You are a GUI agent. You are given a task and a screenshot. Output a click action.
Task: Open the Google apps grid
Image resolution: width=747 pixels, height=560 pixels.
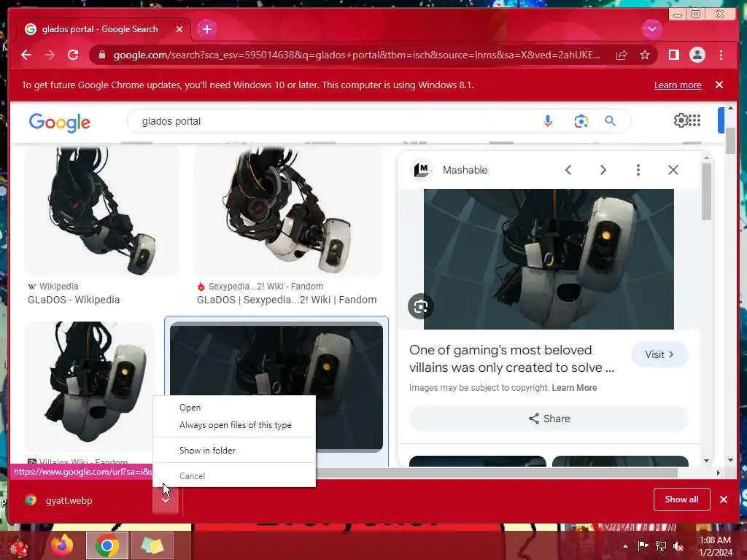(x=694, y=120)
